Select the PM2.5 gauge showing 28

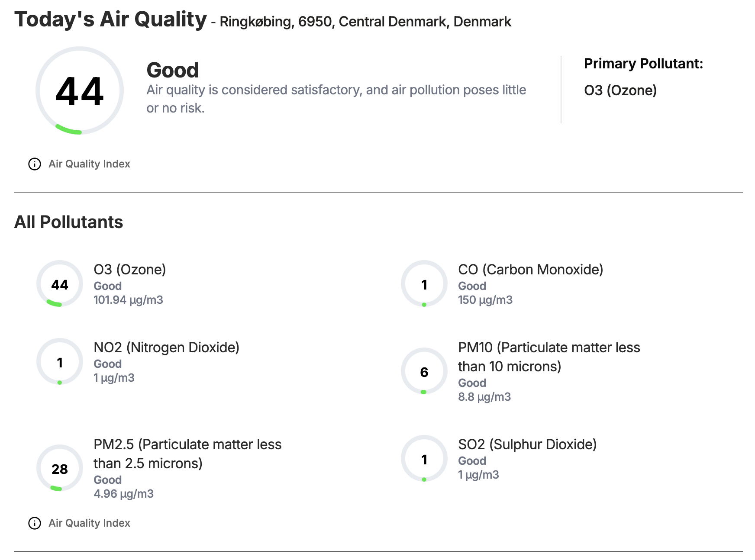click(x=60, y=468)
